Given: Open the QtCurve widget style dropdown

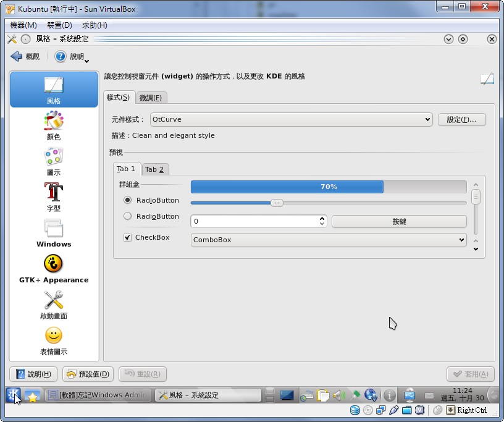Looking at the screenshot, I should tap(291, 119).
